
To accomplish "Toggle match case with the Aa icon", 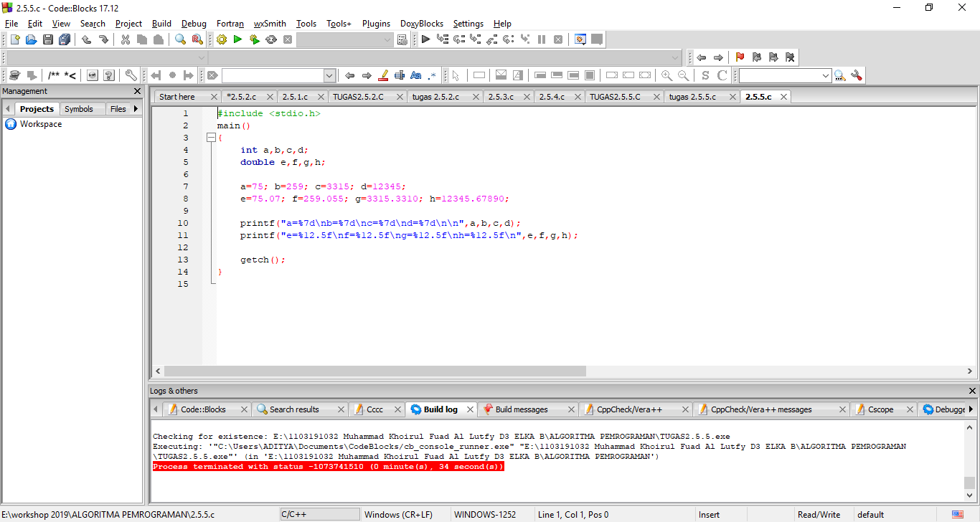I will pyautogui.click(x=416, y=75).
